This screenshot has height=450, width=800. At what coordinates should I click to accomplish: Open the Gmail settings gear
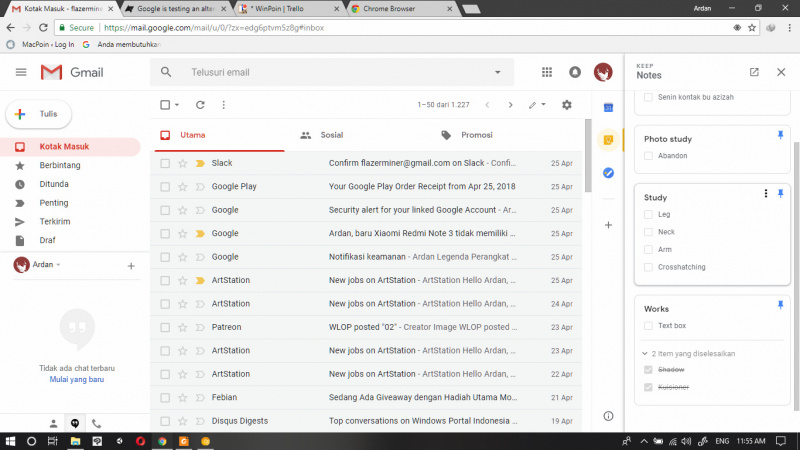[x=567, y=105]
